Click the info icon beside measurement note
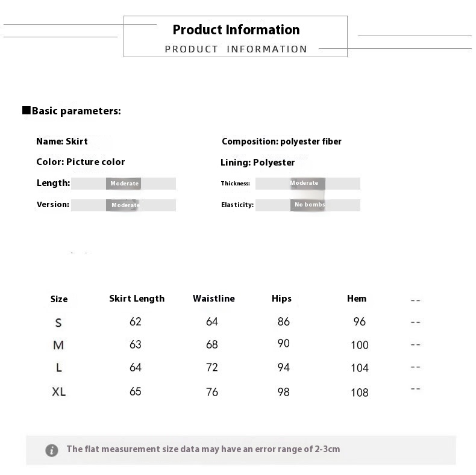This screenshot has height=475, width=476. (x=52, y=450)
